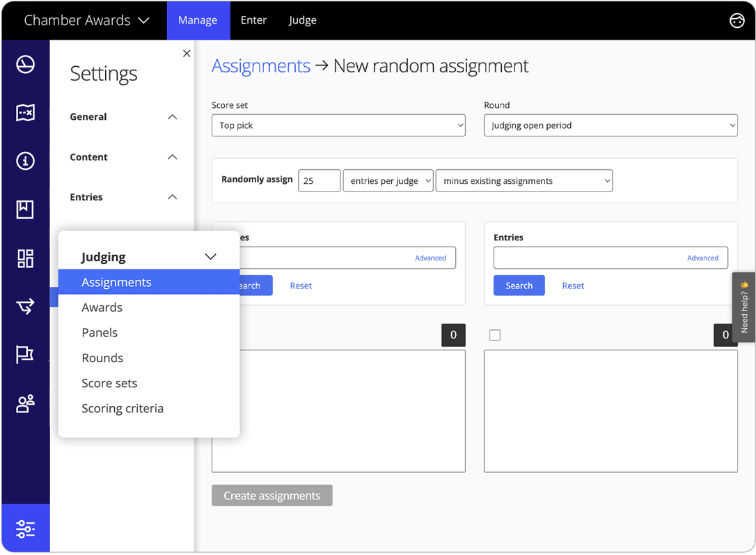
Task: Click the bookmark icon in sidebar
Action: coord(26,209)
